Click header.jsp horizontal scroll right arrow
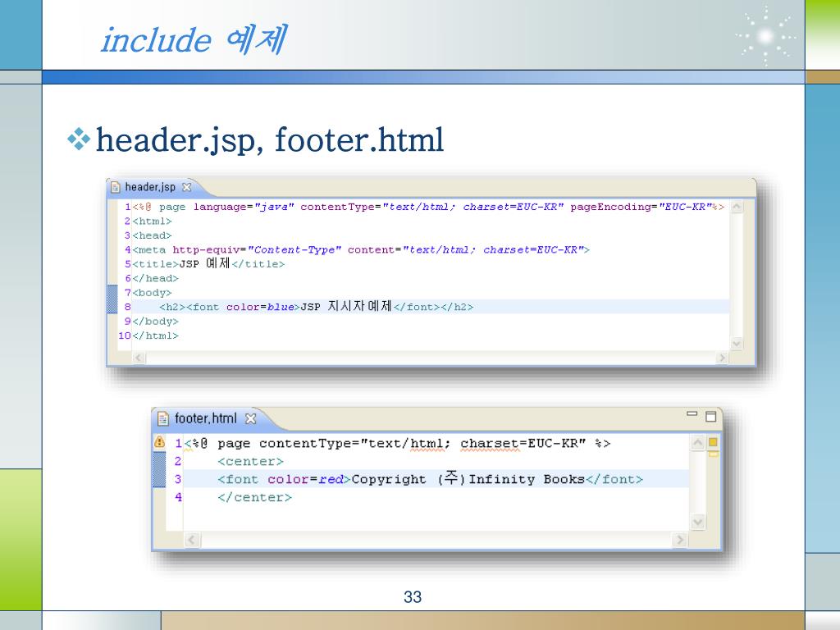 point(722,358)
